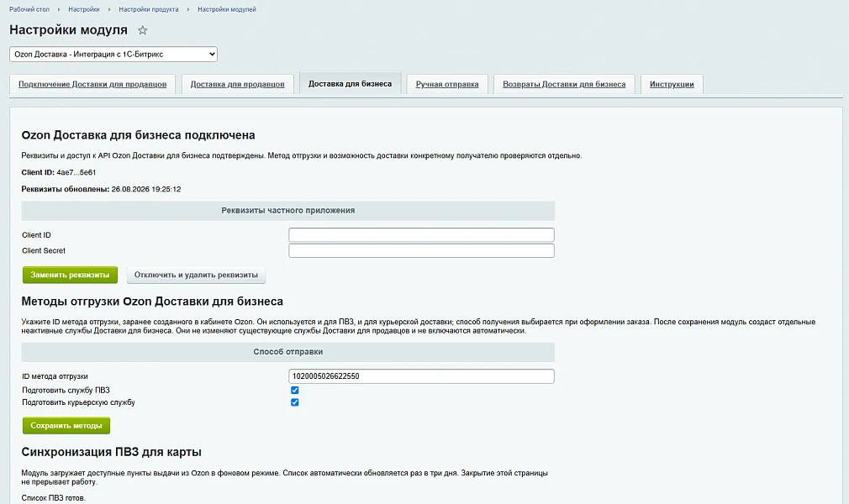Image resolution: width=849 pixels, height=504 pixels.
Task: Click the Сохранить методы button
Action: click(x=66, y=426)
